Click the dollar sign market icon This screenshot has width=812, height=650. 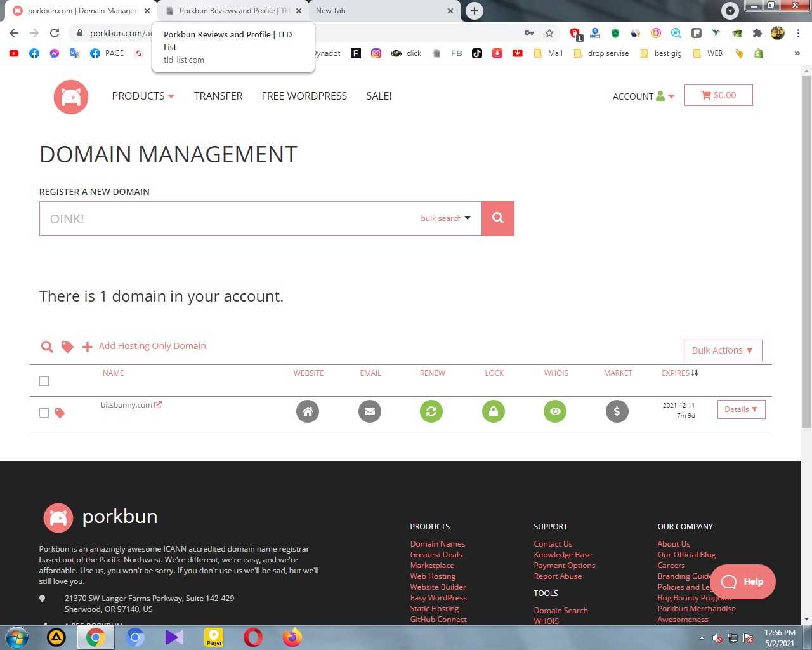point(617,411)
